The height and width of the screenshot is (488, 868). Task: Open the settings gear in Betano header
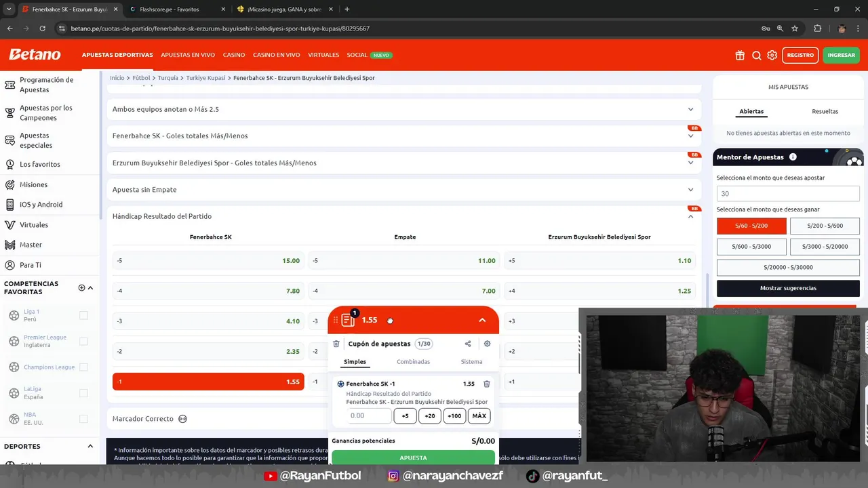772,55
